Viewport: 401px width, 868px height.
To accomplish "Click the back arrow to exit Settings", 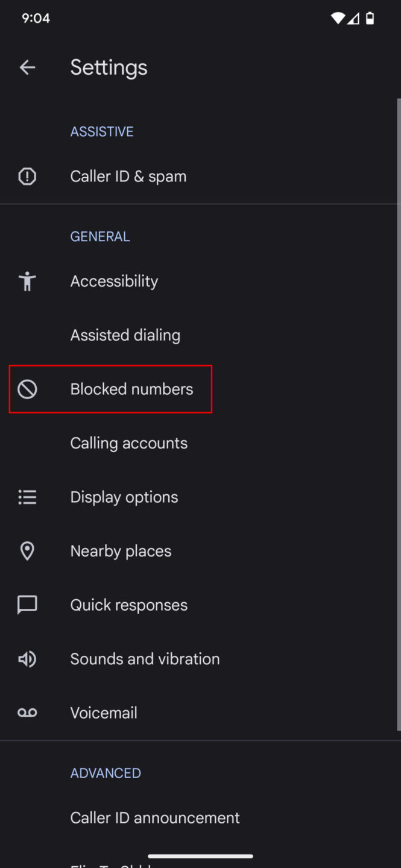I will tap(28, 67).
